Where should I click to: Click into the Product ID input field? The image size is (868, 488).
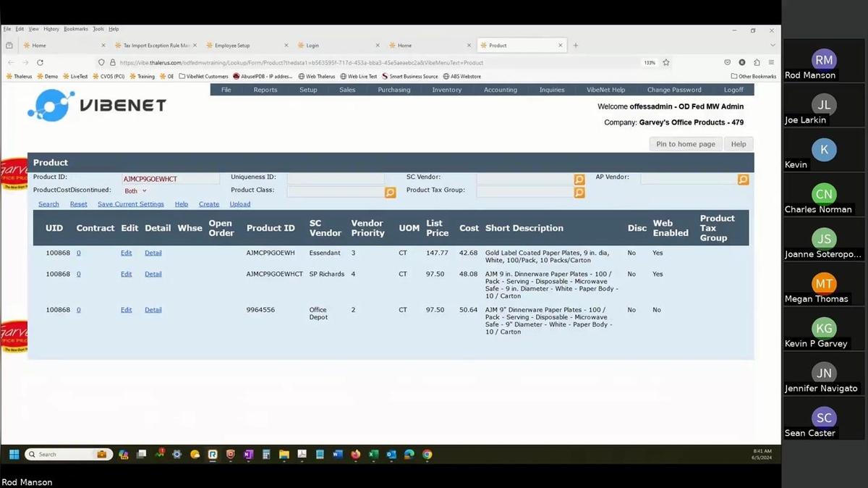[170, 179]
